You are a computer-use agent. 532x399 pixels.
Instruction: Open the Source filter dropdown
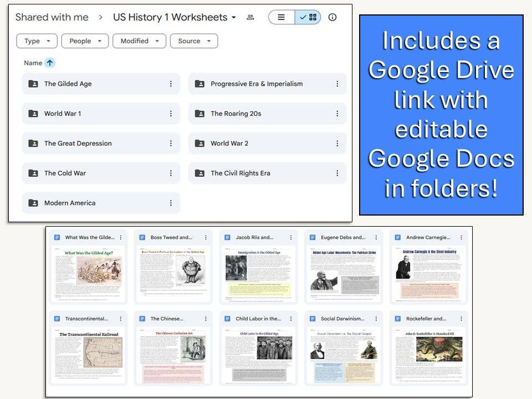pos(194,41)
